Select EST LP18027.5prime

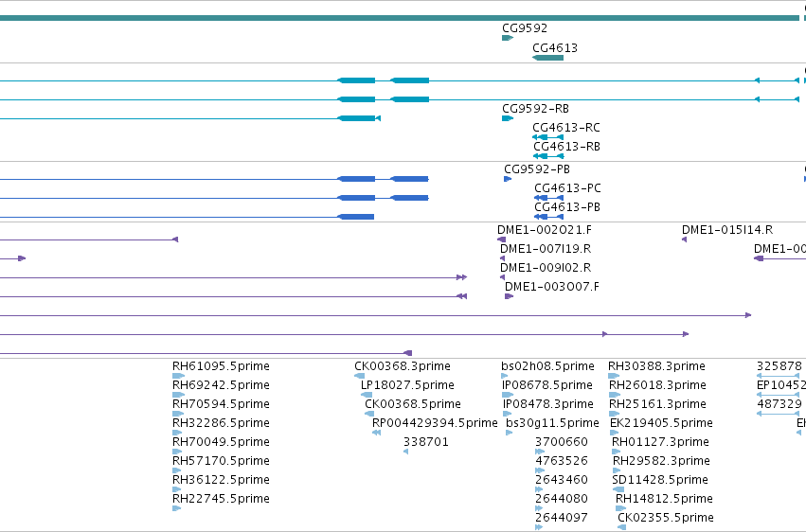tap(407, 385)
